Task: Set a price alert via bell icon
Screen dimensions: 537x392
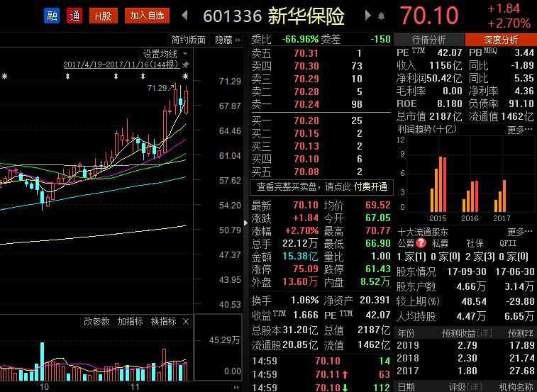Action: pos(381,16)
